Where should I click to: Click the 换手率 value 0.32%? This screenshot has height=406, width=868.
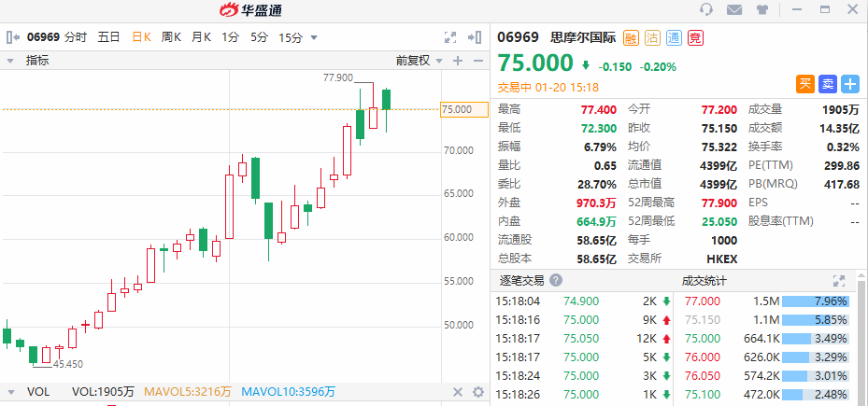pos(845,147)
